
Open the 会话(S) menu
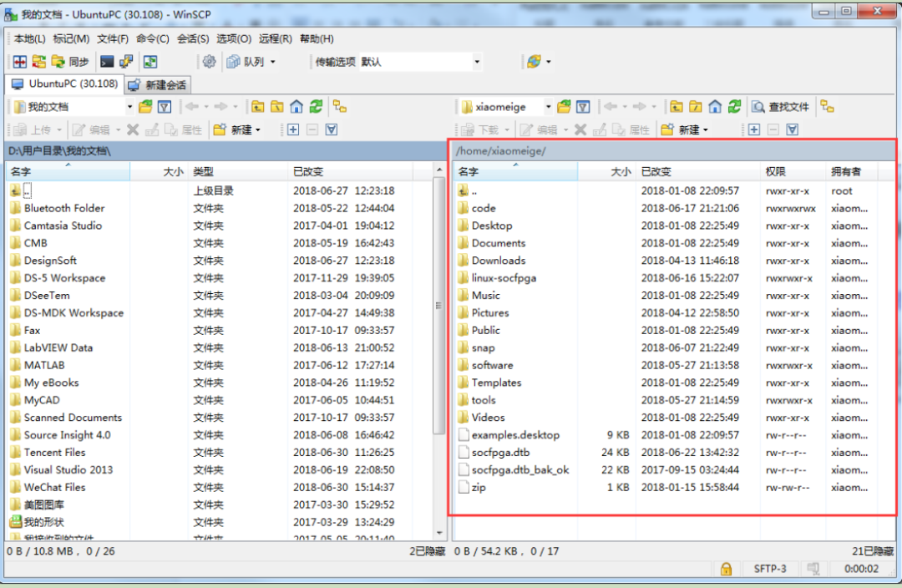[193, 38]
